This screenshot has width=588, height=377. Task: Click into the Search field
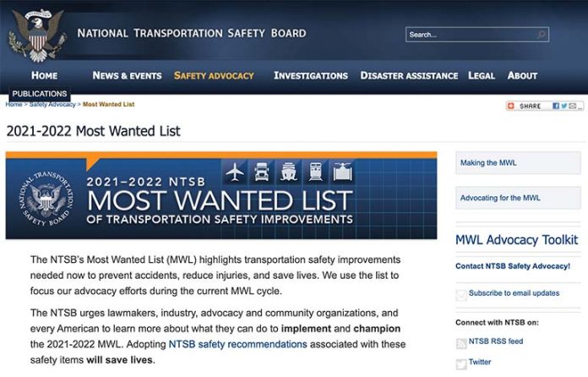point(477,35)
